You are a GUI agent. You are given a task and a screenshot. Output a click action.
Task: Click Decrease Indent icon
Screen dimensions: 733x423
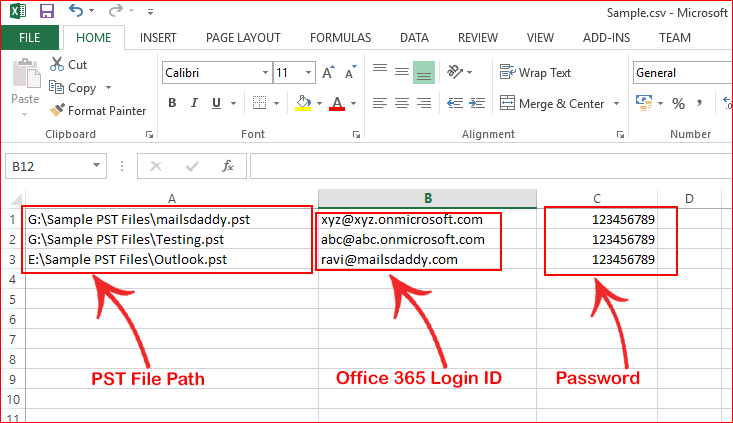[455, 103]
